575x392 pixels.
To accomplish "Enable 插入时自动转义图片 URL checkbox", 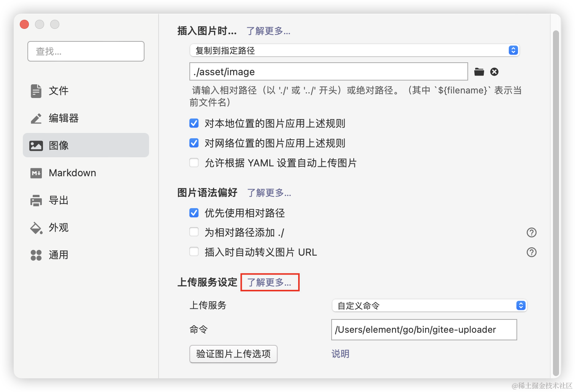I will point(194,251).
